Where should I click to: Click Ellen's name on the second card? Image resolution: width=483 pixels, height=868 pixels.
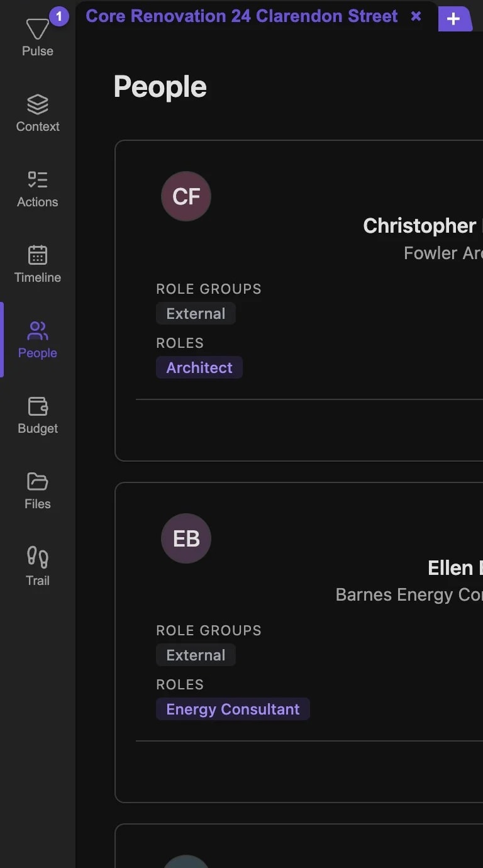point(455,568)
